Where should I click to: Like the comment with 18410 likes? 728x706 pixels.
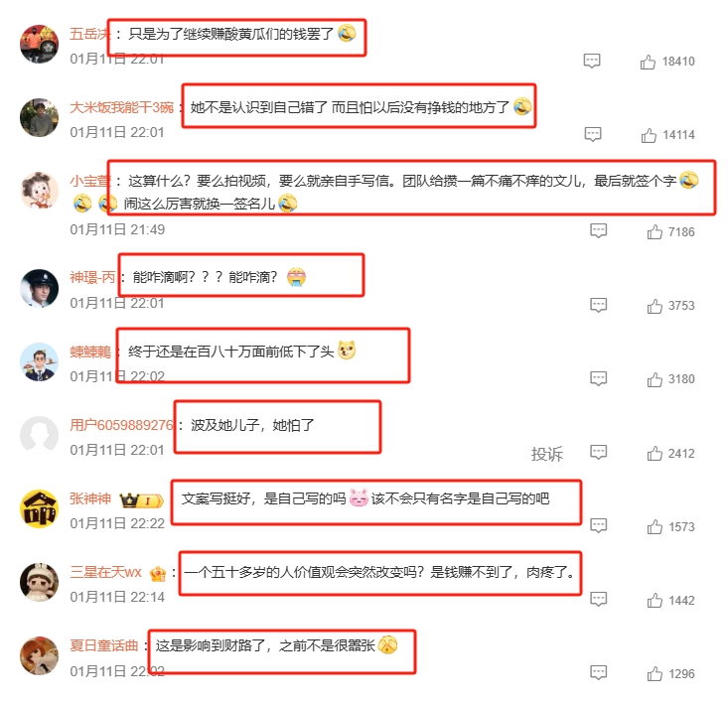pyautogui.click(x=648, y=62)
